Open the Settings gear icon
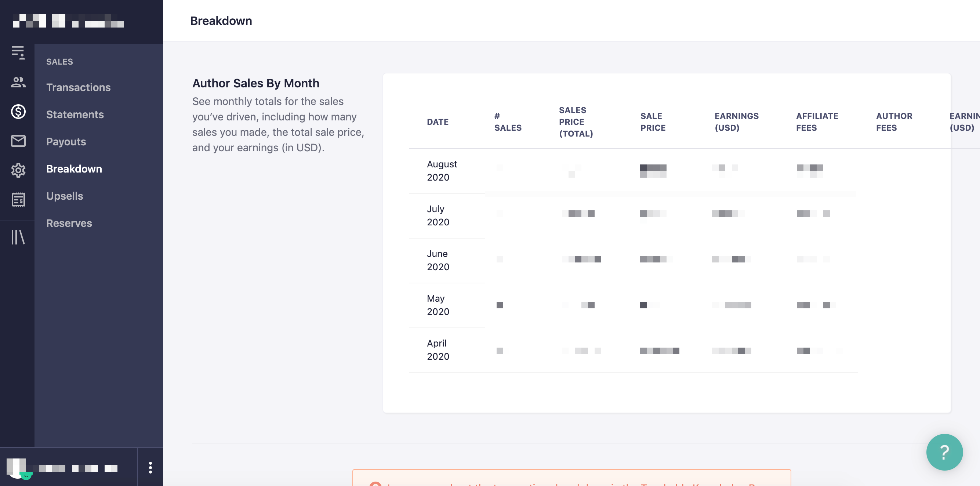980x486 pixels. (18, 170)
